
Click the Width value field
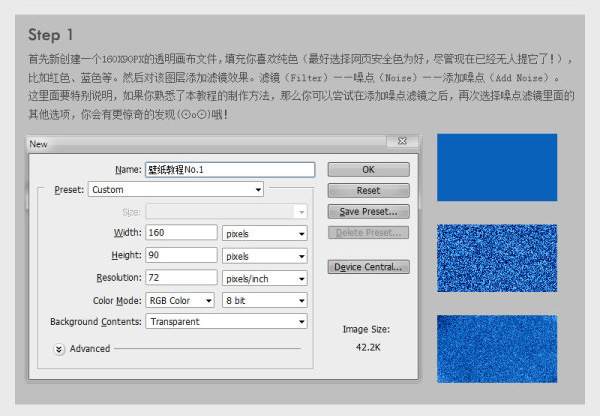pos(181,233)
